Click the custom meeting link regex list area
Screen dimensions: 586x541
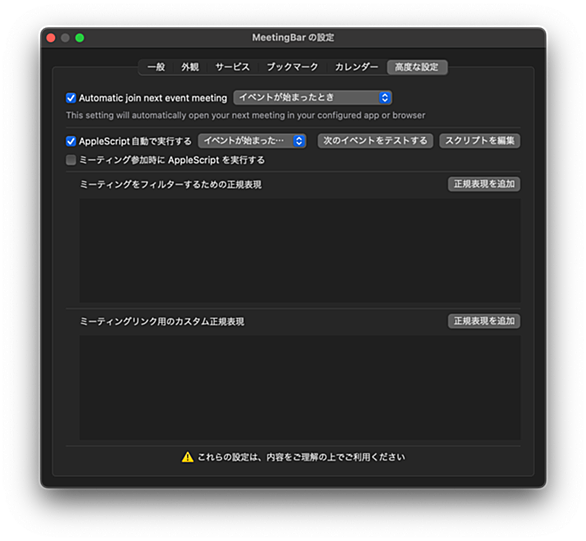pos(300,387)
